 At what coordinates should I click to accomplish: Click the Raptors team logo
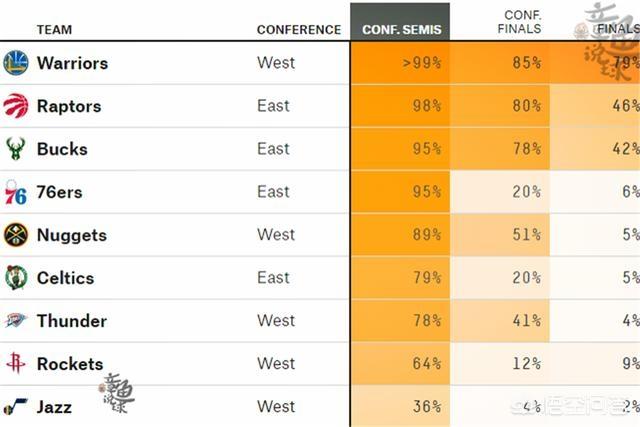(x=16, y=106)
